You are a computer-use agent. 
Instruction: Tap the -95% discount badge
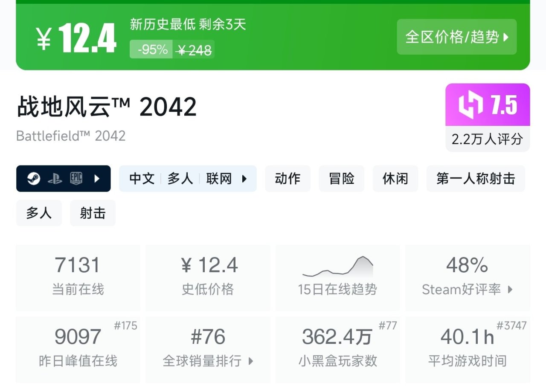(151, 49)
